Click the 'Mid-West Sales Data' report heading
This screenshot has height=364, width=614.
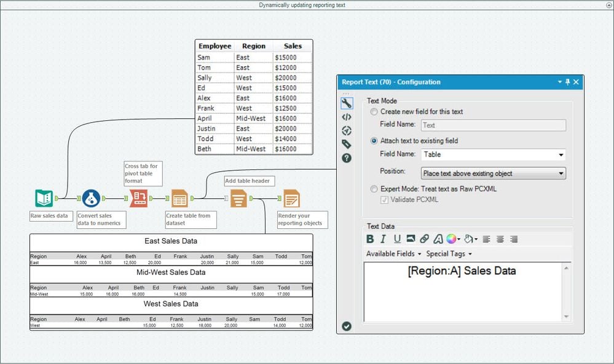tap(171, 273)
